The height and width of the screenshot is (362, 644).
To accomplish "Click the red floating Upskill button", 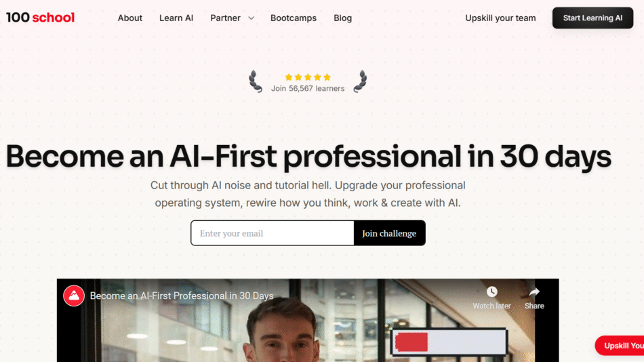I will tap(620, 346).
